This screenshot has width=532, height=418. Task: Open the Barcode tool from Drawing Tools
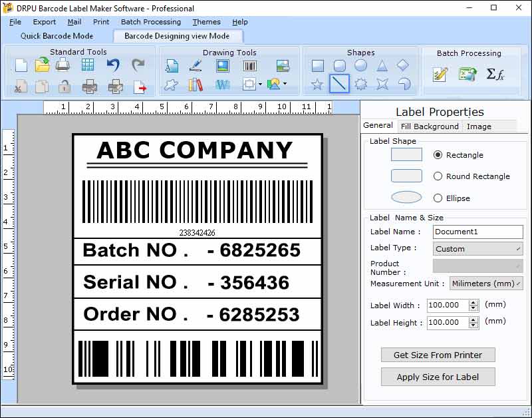pos(249,65)
